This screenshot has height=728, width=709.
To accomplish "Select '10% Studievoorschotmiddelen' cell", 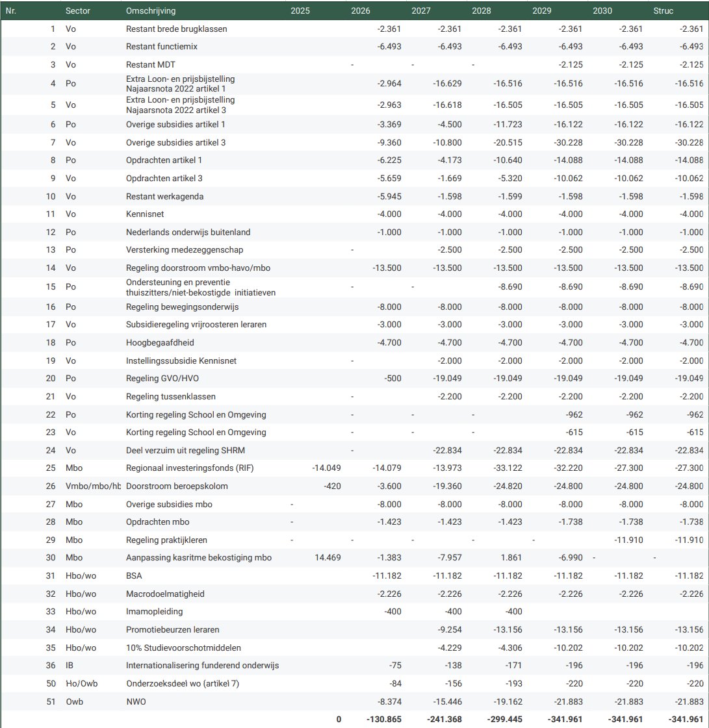I will coord(183,647).
